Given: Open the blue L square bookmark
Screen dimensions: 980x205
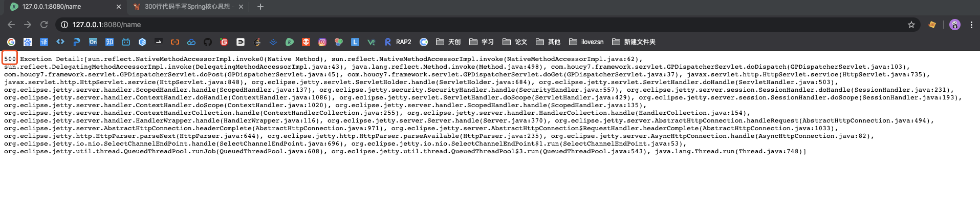Looking at the screenshot, I should point(355,42).
